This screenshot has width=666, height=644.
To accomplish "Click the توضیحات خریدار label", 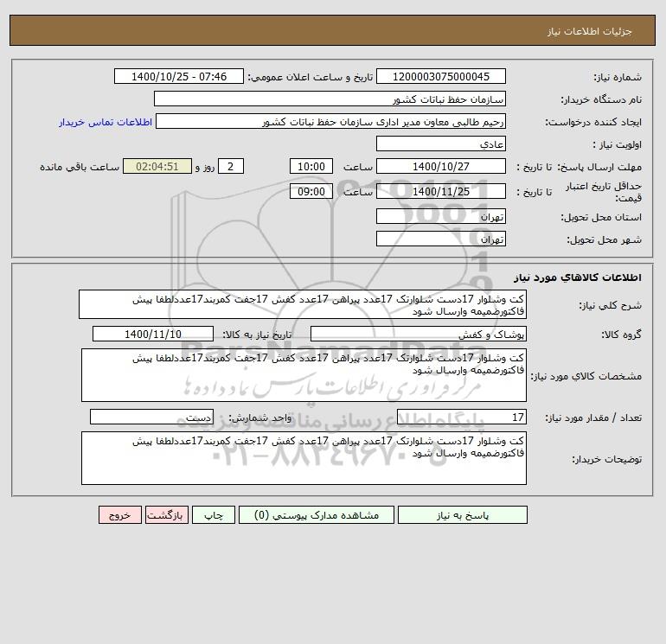I will 607,459.
